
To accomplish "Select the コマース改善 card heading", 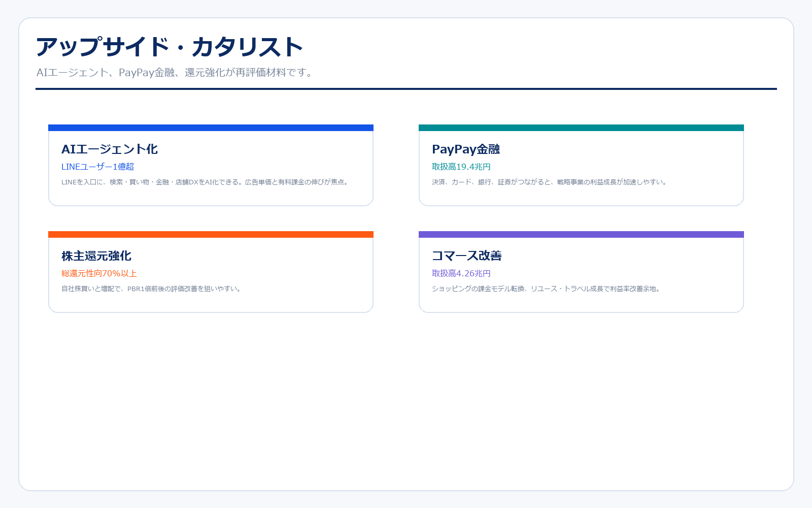I will point(467,256).
